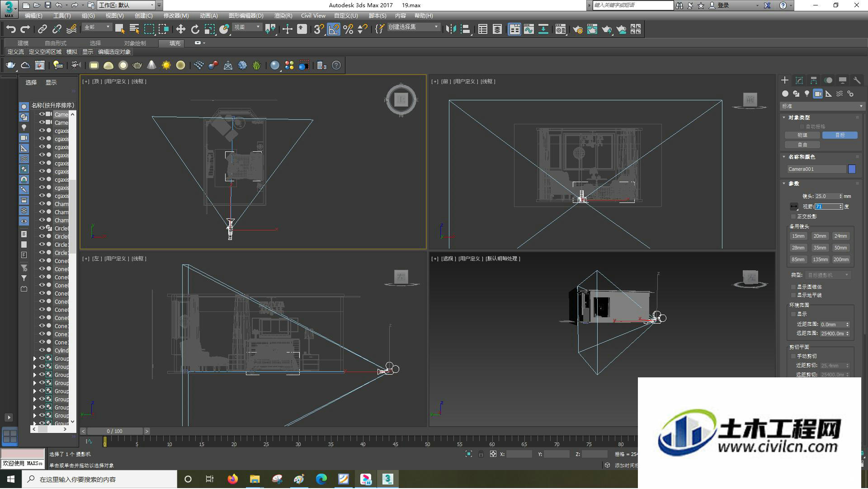Click the movie camera icon in lower toolbar

tap(75, 66)
